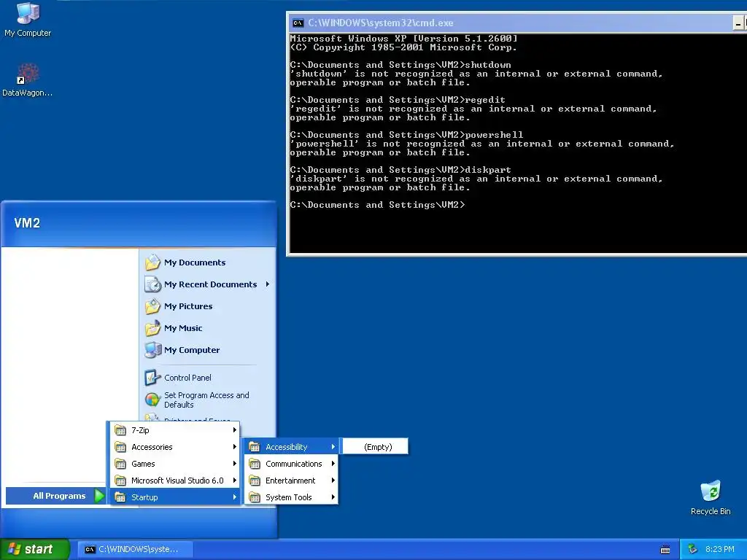Expand the System Tools submenu arrow

point(333,497)
